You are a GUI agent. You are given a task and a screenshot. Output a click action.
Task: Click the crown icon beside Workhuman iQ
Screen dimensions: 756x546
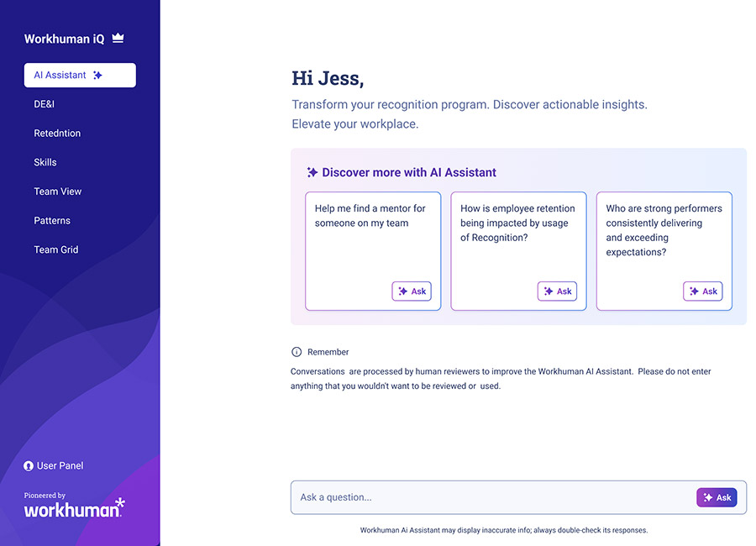(118, 38)
